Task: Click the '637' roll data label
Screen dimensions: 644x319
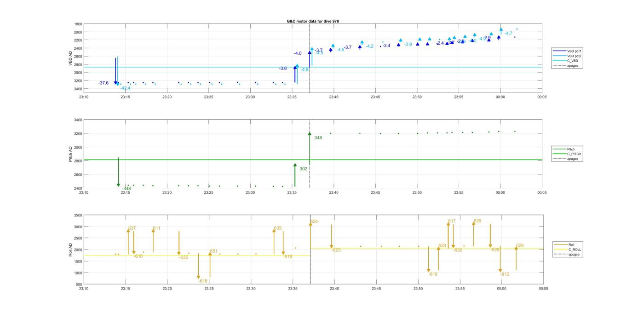Action: coord(132,228)
